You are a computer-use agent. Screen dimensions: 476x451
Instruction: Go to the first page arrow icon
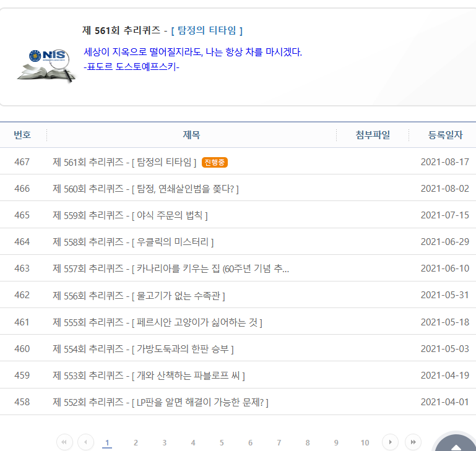click(x=64, y=442)
